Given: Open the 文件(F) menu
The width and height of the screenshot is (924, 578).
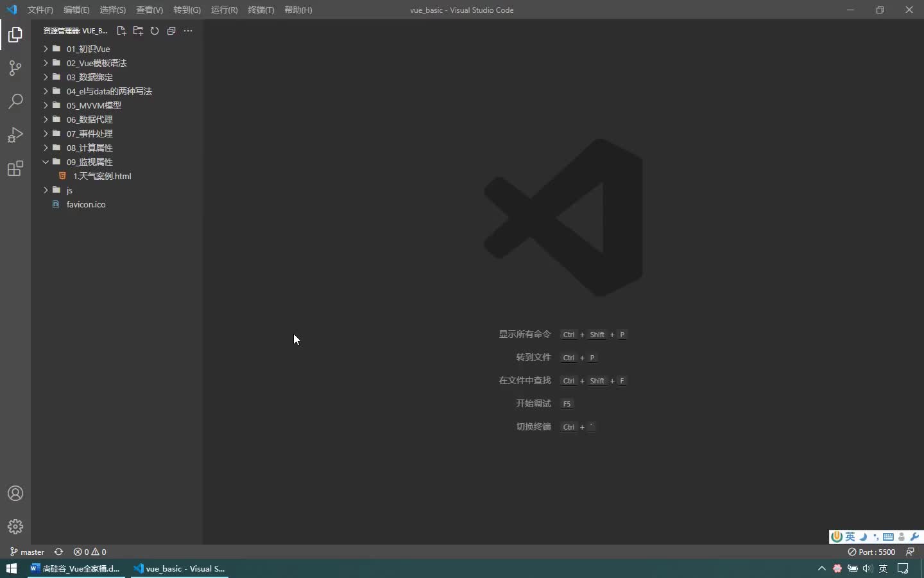Looking at the screenshot, I should (x=40, y=10).
